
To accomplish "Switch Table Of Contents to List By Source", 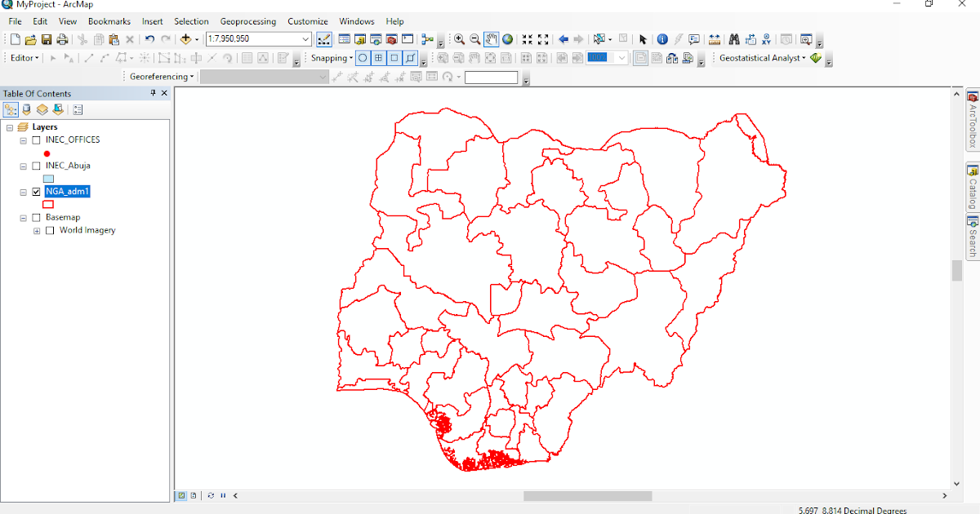I will click(24, 109).
